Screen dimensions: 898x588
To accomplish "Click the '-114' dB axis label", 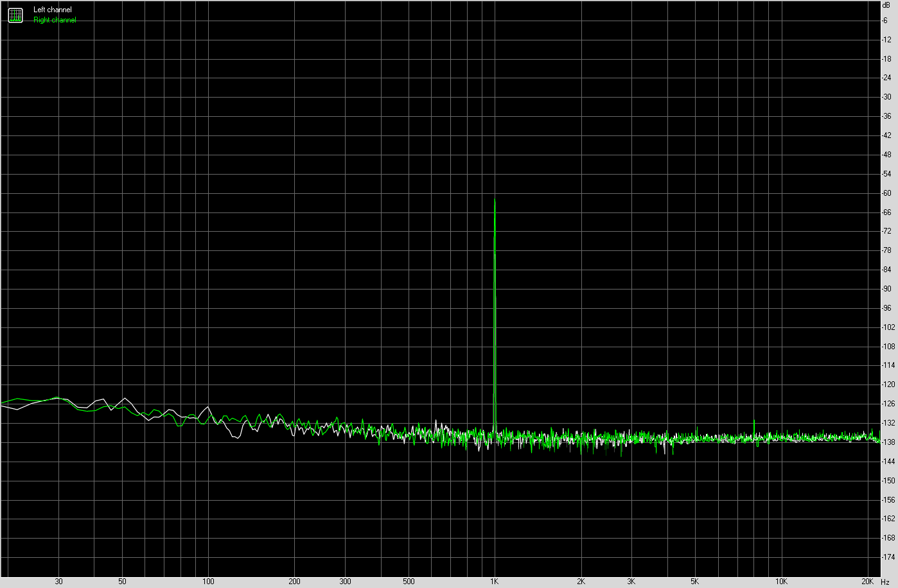I will click(888, 365).
